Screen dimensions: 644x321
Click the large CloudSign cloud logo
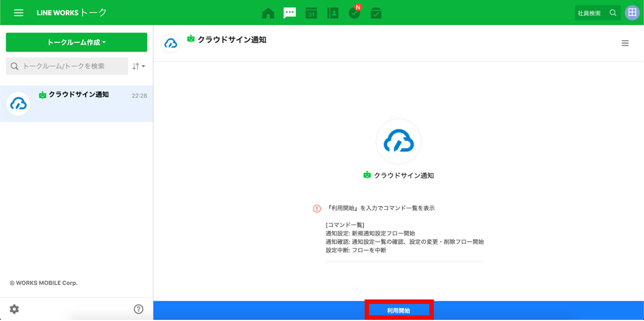point(399,141)
